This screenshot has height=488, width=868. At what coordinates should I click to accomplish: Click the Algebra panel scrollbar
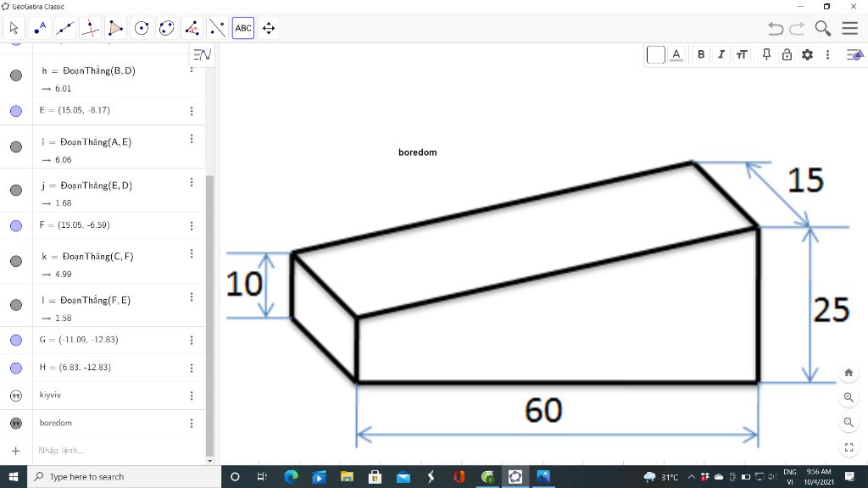pyautogui.click(x=209, y=315)
